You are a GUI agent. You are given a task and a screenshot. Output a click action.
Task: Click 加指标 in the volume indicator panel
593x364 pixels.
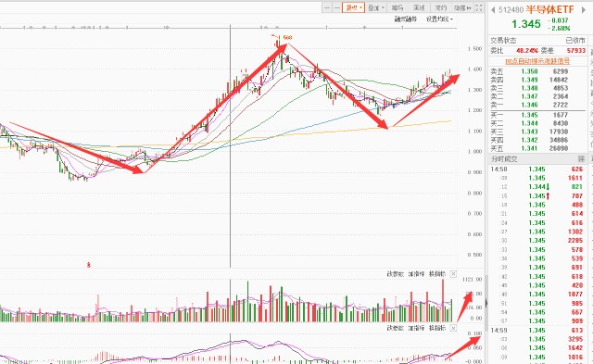(x=416, y=273)
